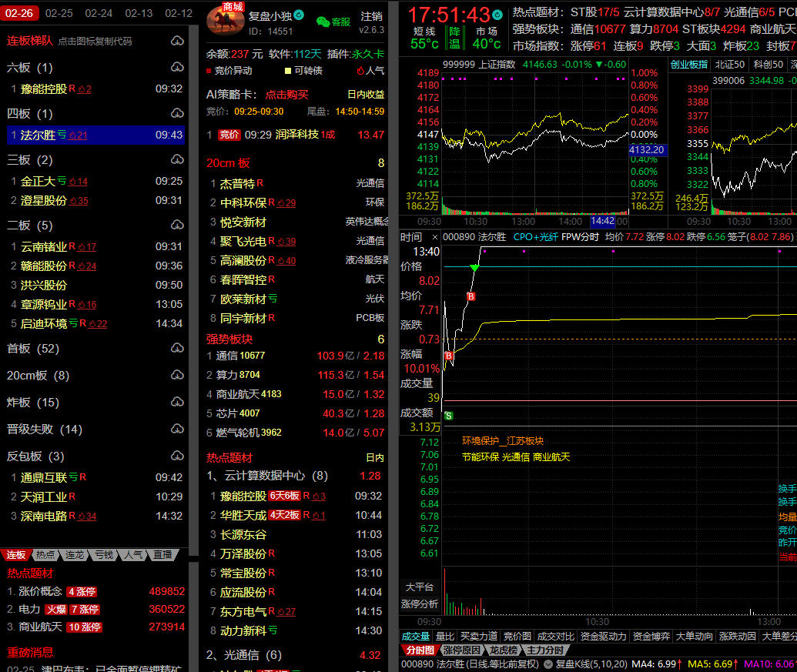Click the cloud icon next to 炸板 (15)
The width and height of the screenshot is (797, 672).
(x=177, y=403)
